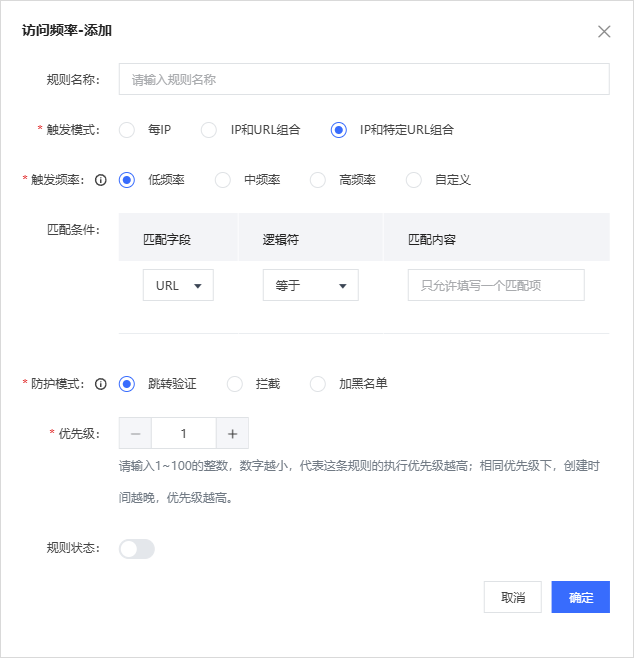This screenshot has height=659, width=634.
Task: Click the 取消 button
Action: click(513, 597)
